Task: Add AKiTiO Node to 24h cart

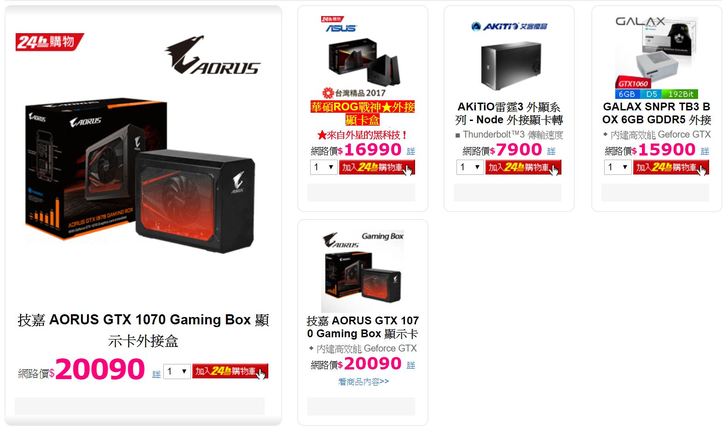Action: click(523, 167)
